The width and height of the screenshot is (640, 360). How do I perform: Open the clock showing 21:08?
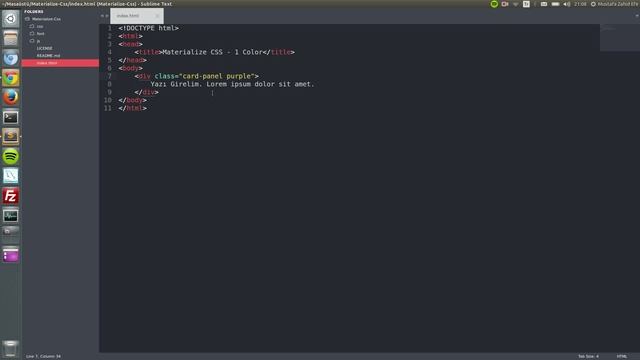pyautogui.click(x=580, y=4)
